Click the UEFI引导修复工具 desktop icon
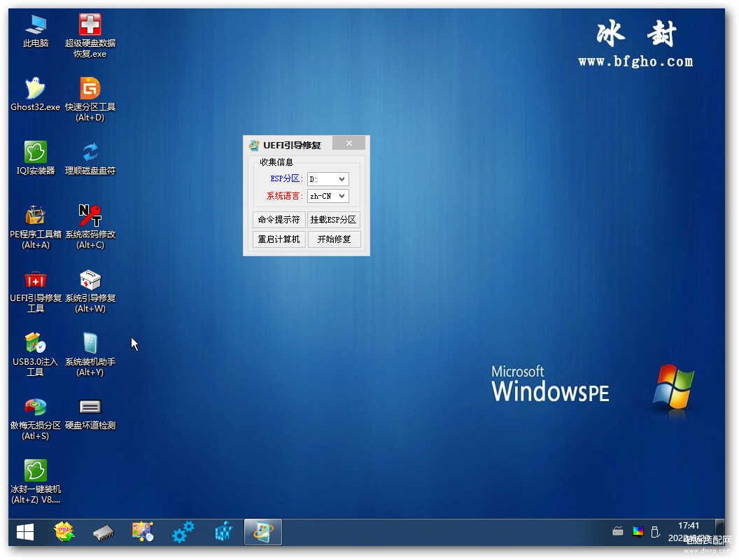Screen dimensions: 739x560 click(36, 290)
